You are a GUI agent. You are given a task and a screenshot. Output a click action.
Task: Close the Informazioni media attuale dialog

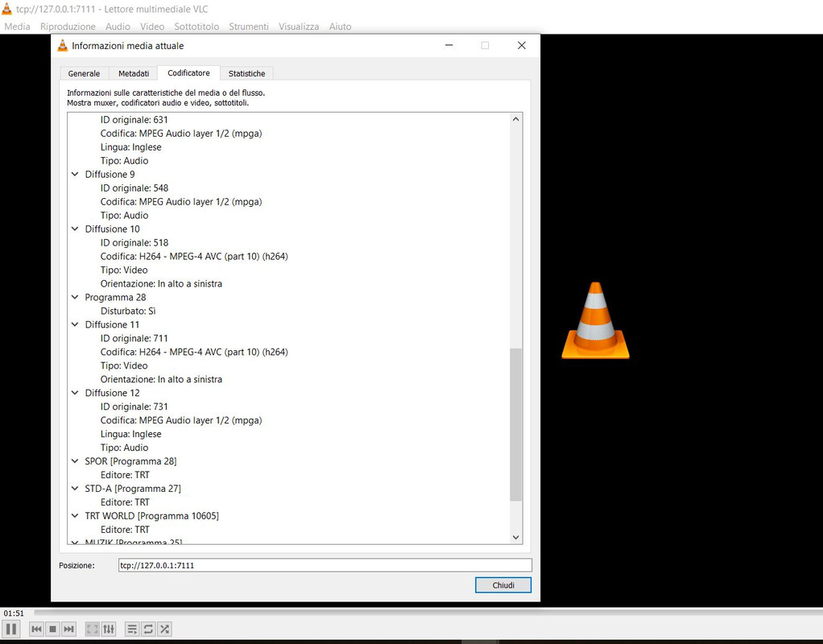(x=522, y=46)
